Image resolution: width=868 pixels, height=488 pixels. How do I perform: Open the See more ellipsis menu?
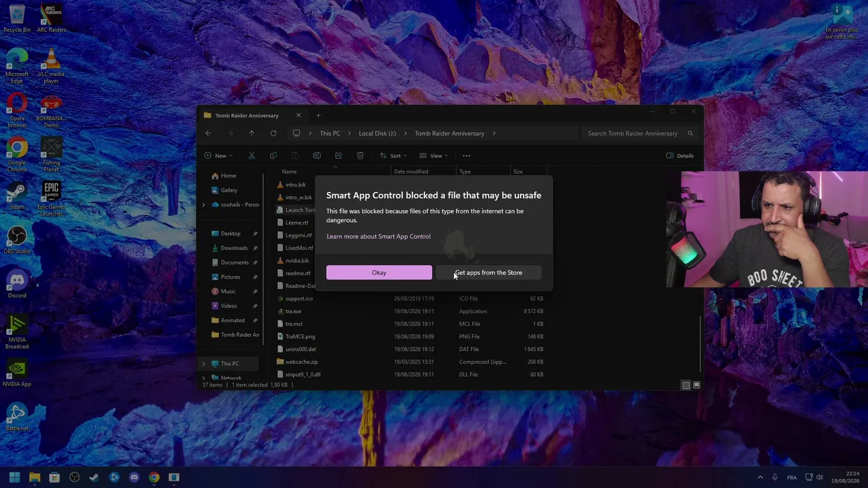[466, 156]
